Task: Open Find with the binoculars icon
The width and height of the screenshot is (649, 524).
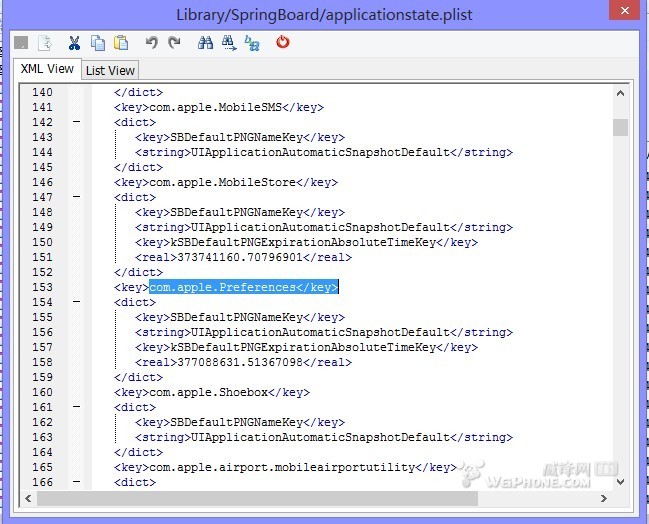Action: pyautogui.click(x=206, y=42)
